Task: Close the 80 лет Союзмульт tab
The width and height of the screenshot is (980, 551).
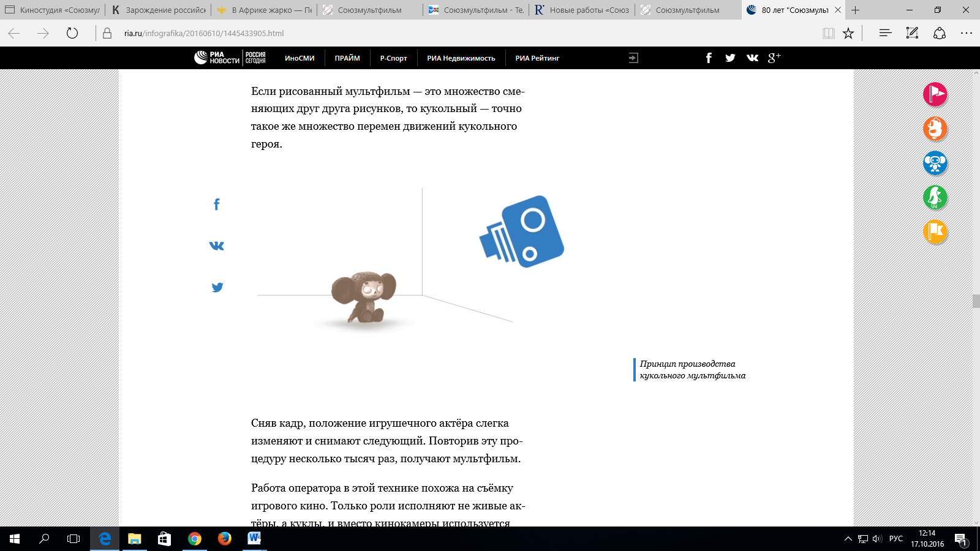Action: click(838, 10)
